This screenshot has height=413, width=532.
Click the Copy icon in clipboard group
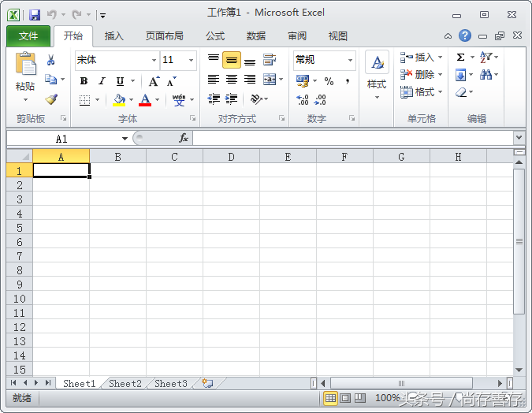pyautogui.click(x=51, y=79)
